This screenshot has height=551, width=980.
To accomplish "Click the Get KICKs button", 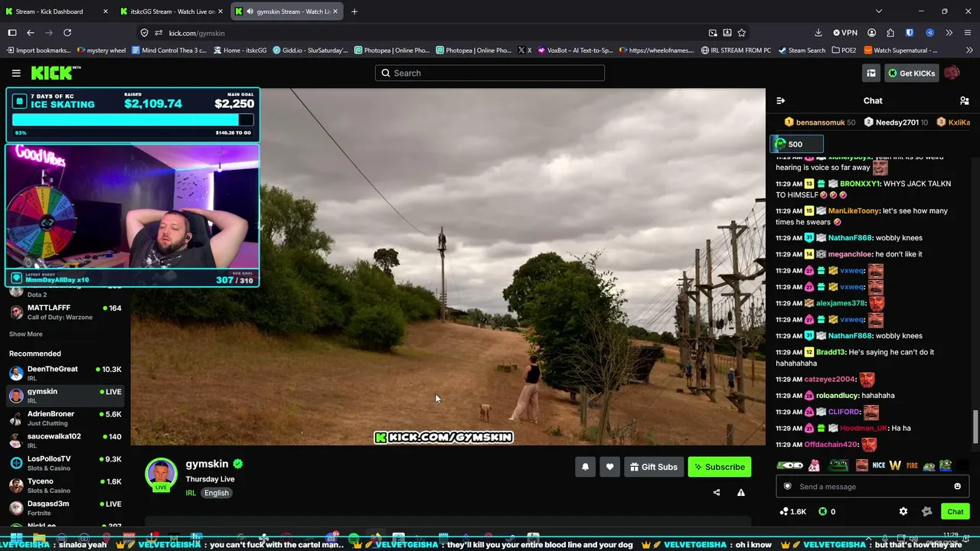I will point(911,73).
